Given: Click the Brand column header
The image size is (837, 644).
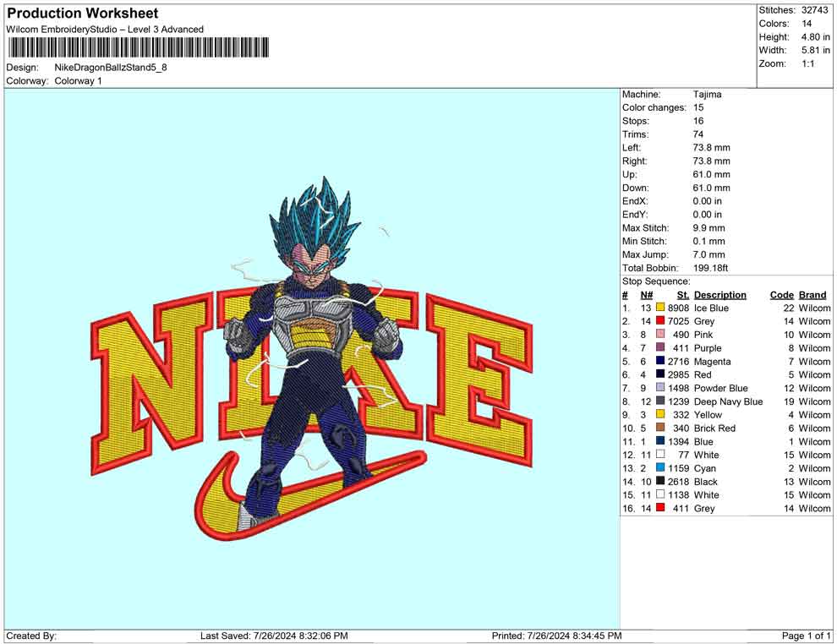Looking at the screenshot, I should (812, 295).
